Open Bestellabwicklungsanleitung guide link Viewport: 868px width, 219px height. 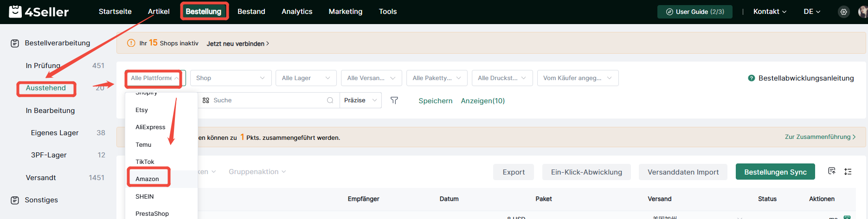point(806,78)
